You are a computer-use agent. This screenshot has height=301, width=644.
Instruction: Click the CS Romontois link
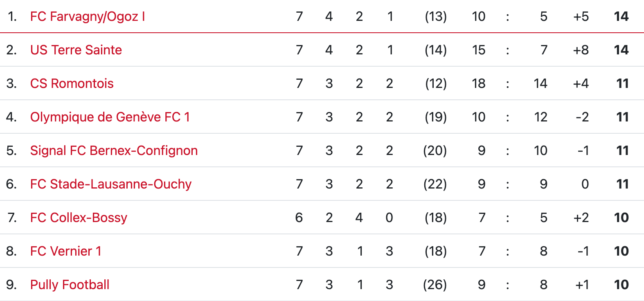coord(72,83)
